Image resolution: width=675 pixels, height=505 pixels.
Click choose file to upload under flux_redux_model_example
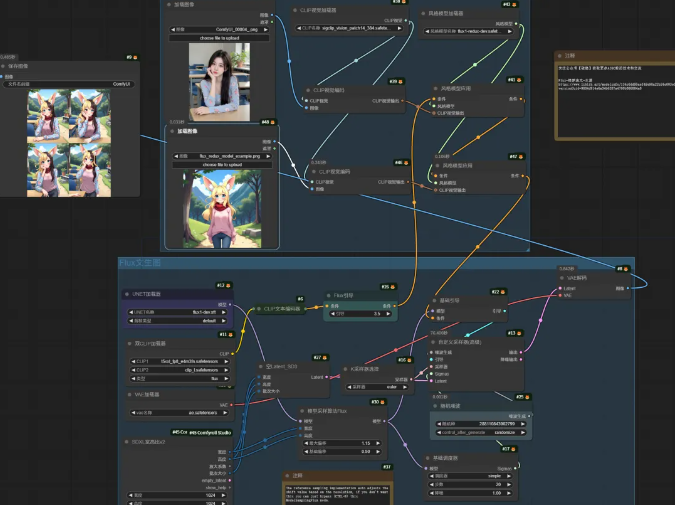point(222,164)
